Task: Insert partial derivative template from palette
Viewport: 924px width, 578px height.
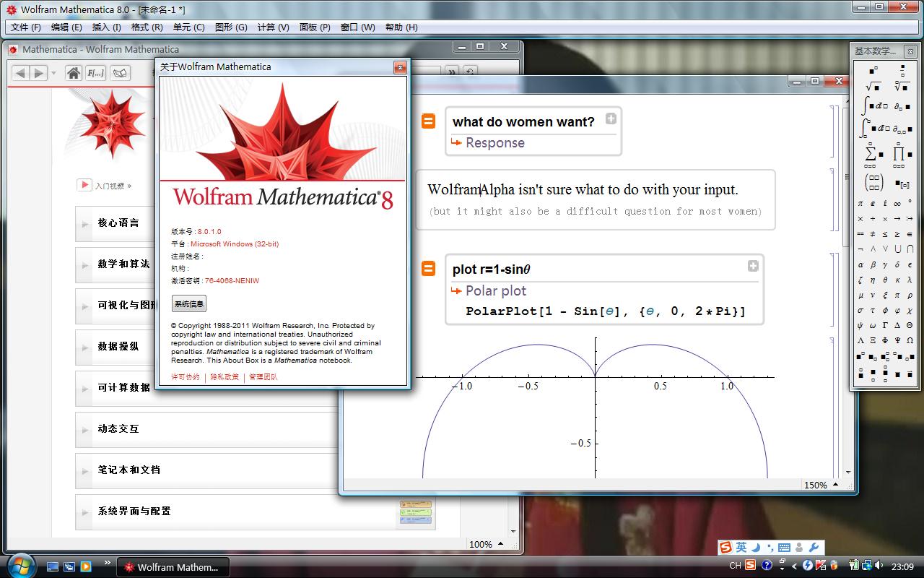Action: [902, 107]
